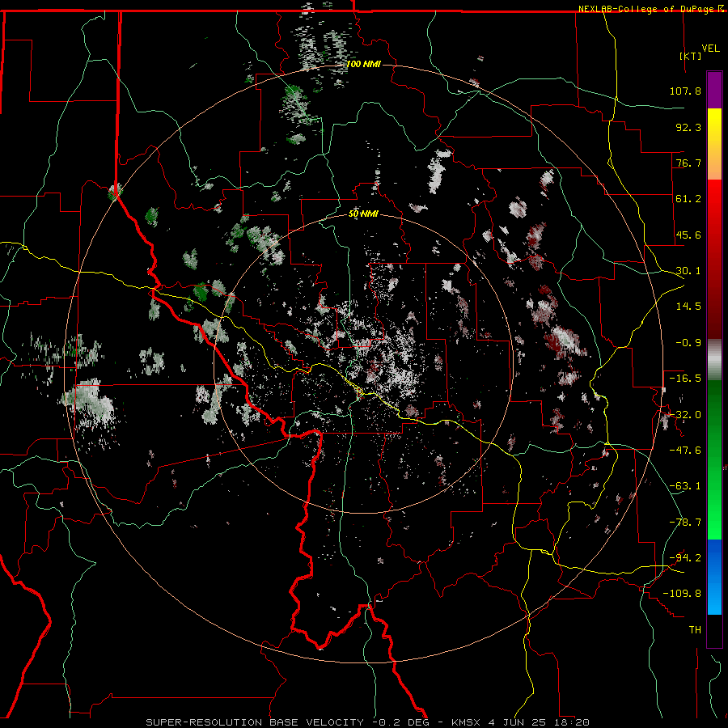Image resolution: width=728 pixels, height=728 pixels.
Task: Click the 61.2 velocity scale value
Action: pos(688,199)
